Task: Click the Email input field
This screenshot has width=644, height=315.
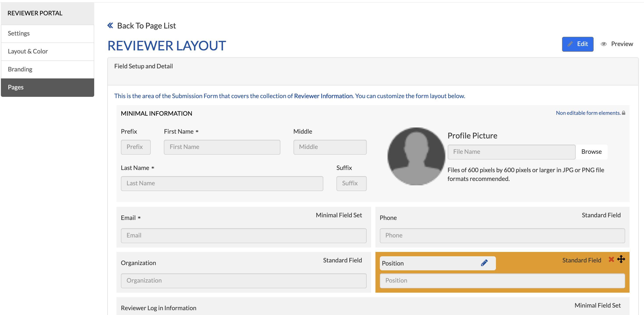Action: point(244,235)
